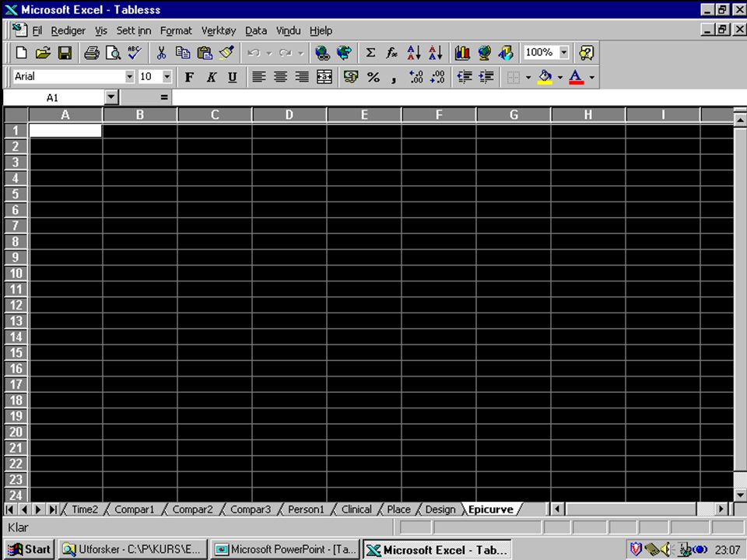Align text right
The height and width of the screenshot is (560, 747).
point(302,77)
